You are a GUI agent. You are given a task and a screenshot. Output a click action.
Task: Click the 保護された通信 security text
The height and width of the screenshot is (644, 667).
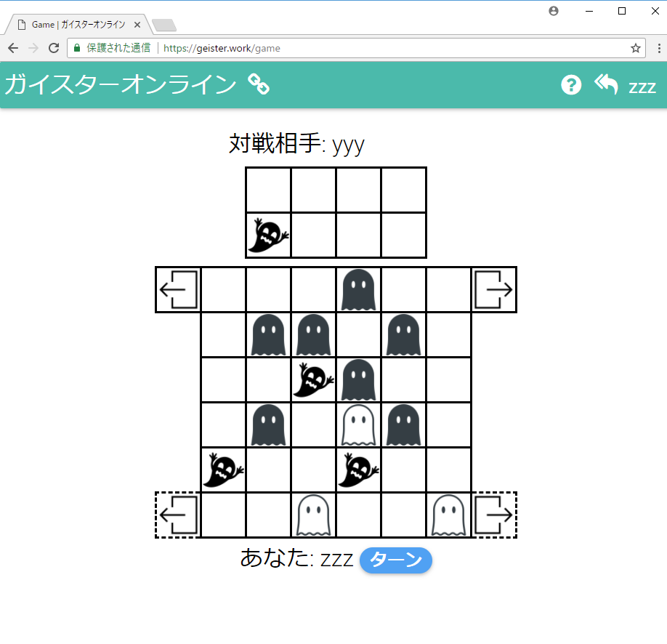click(118, 48)
